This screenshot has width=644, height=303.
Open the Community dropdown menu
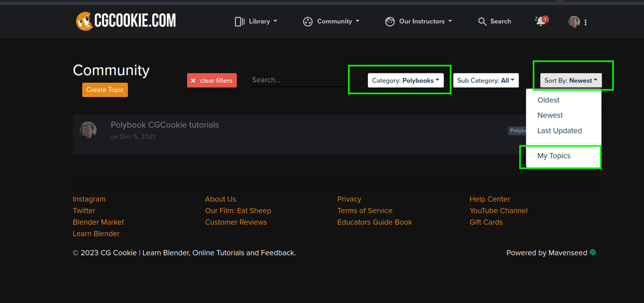pos(331,21)
